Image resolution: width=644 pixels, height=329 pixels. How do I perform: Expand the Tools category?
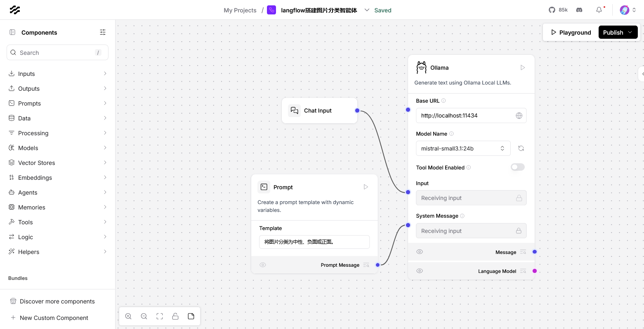pyautogui.click(x=58, y=222)
